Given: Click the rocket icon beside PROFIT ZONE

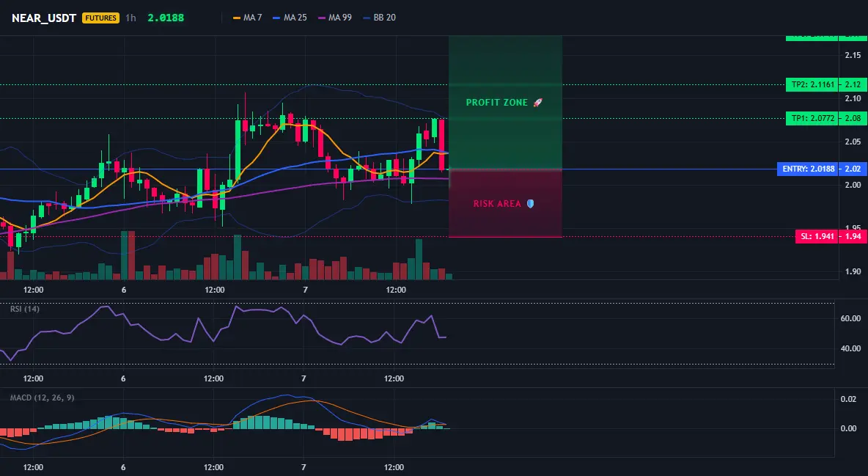Looking at the screenshot, I should coord(537,103).
